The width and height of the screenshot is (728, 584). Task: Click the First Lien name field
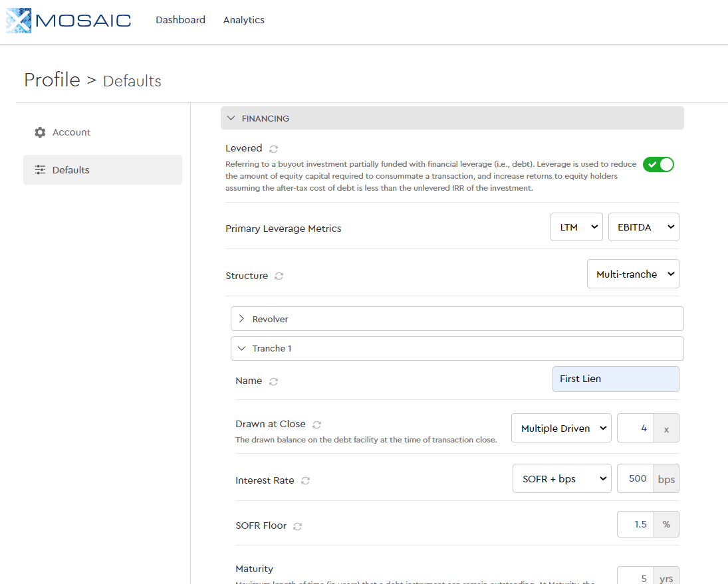click(x=615, y=379)
